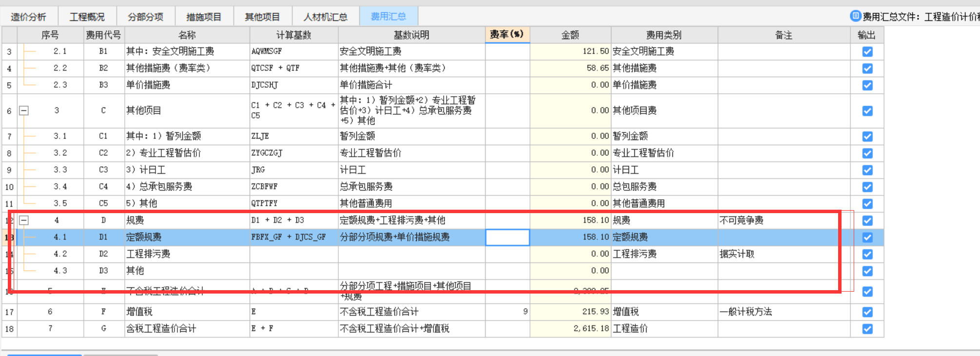Click the 金额 column header
This screenshot has height=356, width=980.
coord(570,35)
